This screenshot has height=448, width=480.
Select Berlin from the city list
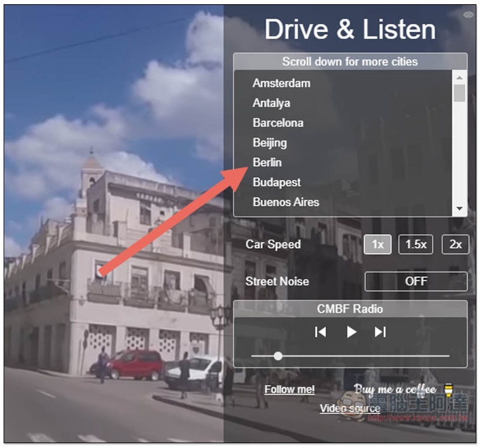[267, 162]
